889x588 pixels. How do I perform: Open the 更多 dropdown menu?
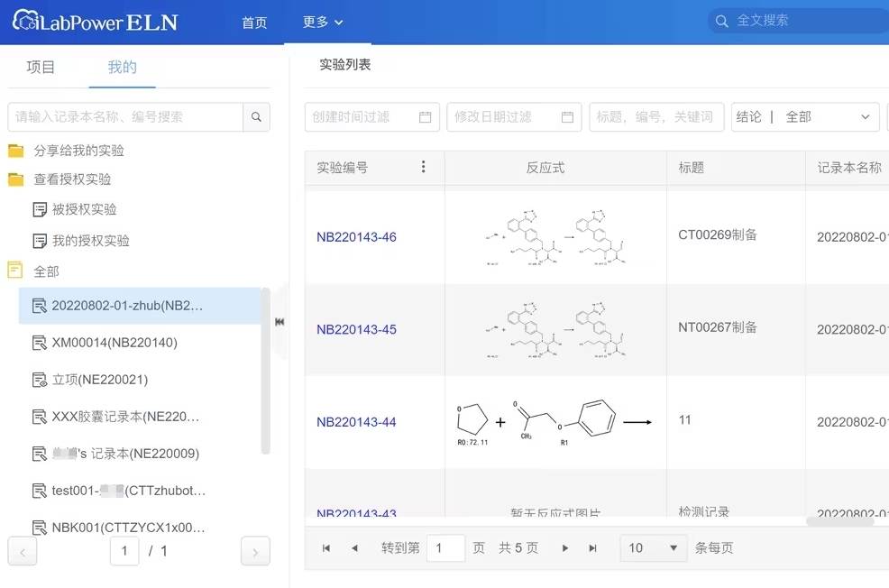click(321, 22)
